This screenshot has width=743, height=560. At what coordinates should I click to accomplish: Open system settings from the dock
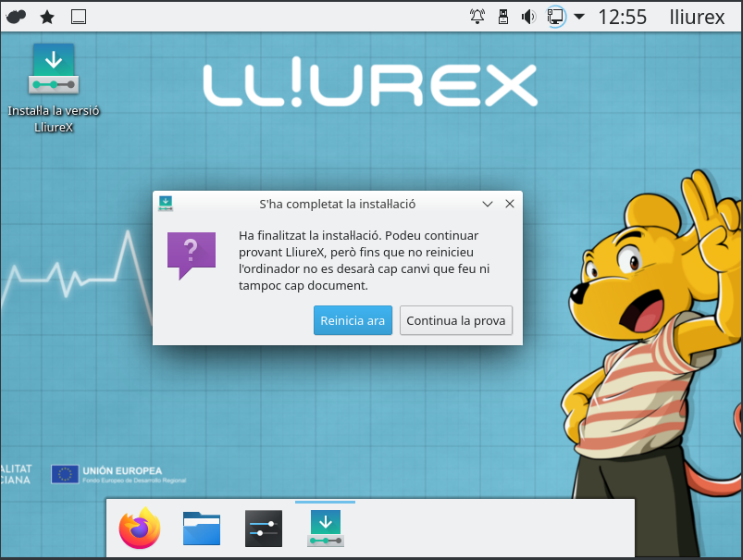coord(264,529)
